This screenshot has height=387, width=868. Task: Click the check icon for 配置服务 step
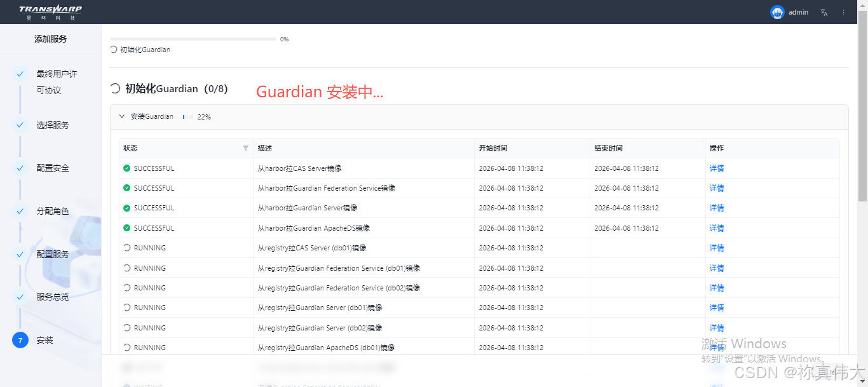20,254
